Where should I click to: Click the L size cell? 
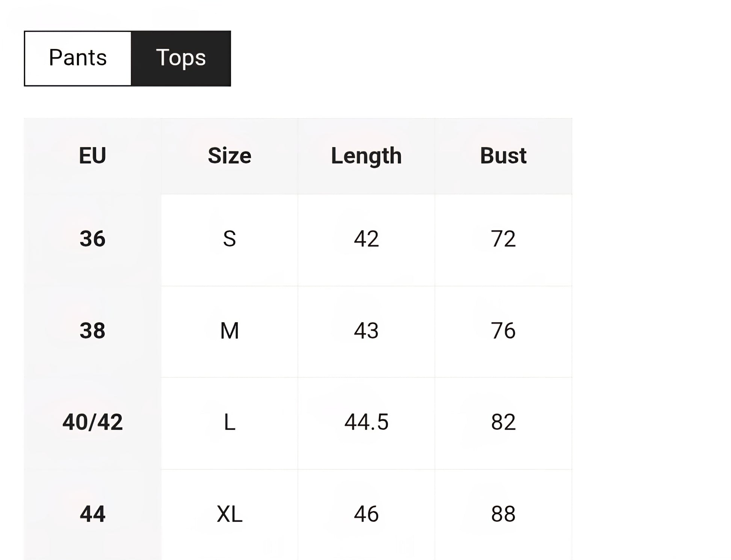pos(230,422)
